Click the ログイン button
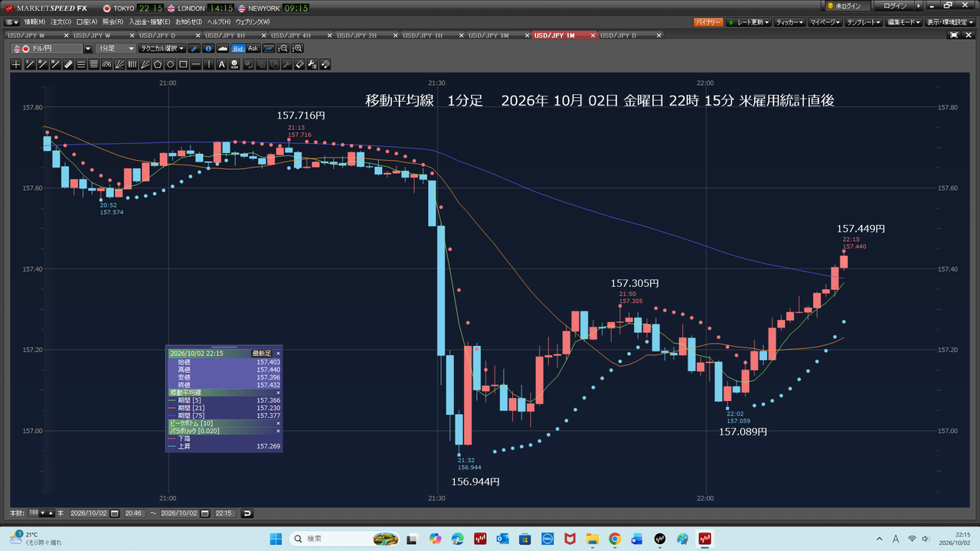 [895, 6]
